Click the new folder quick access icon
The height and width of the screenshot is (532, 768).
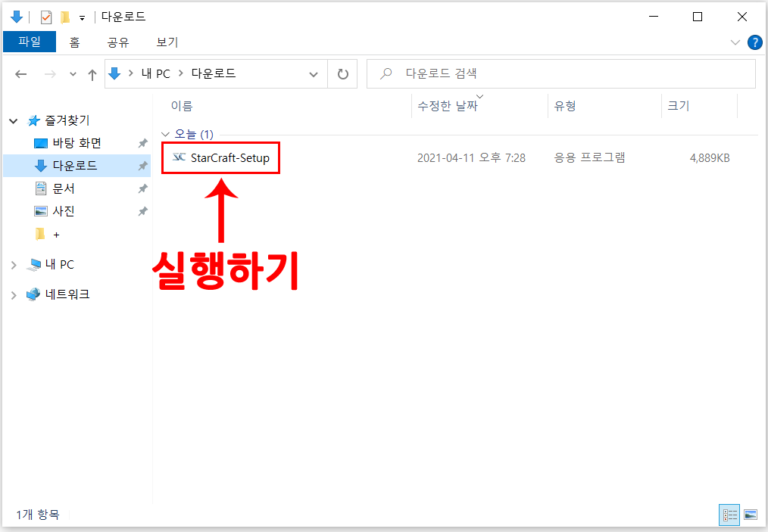coord(65,17)
